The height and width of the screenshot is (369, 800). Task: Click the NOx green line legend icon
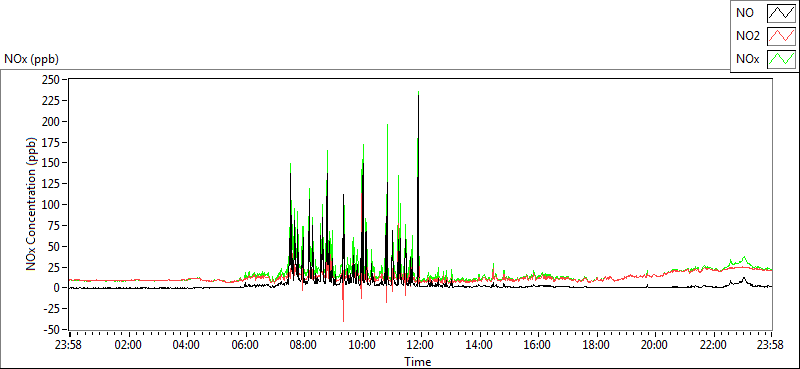[781, 59]
